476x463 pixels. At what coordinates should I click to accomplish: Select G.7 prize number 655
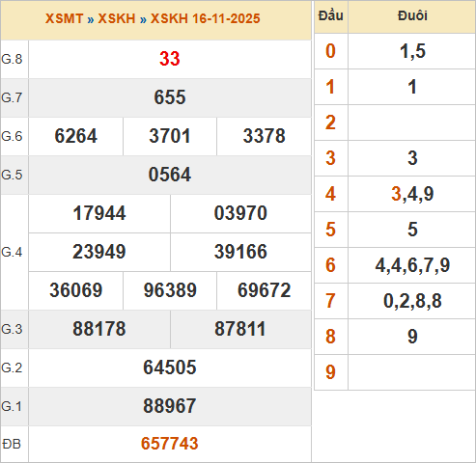tap(170, 97)
